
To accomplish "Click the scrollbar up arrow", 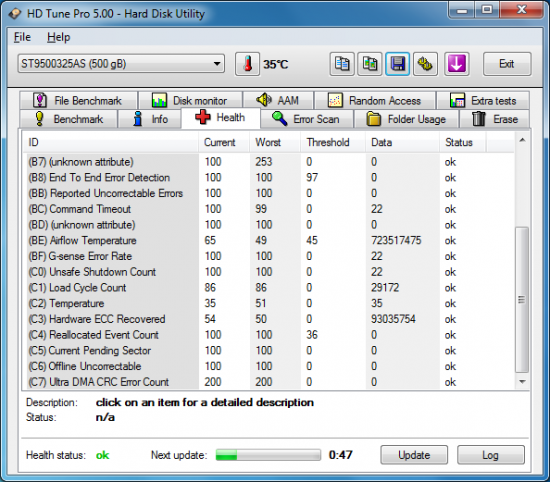I will tap(522, 140).
